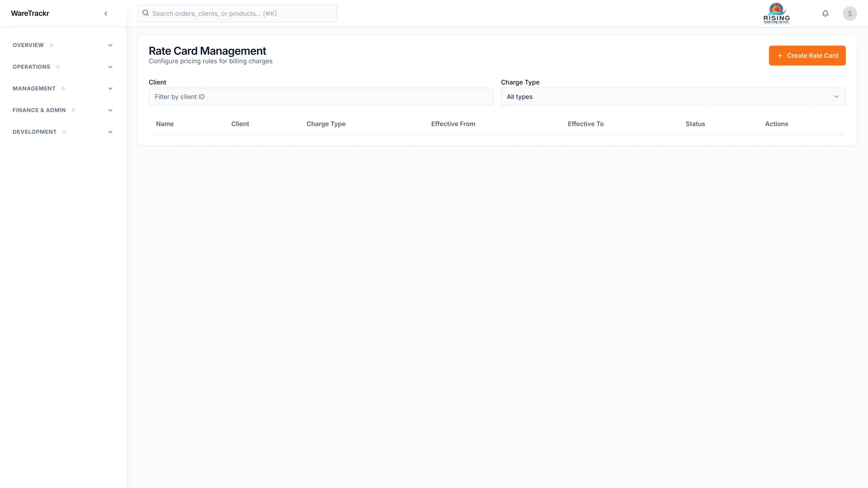Click the Effective To column header
The height and width of the screenshot is (488, 868).
point(585,124)
